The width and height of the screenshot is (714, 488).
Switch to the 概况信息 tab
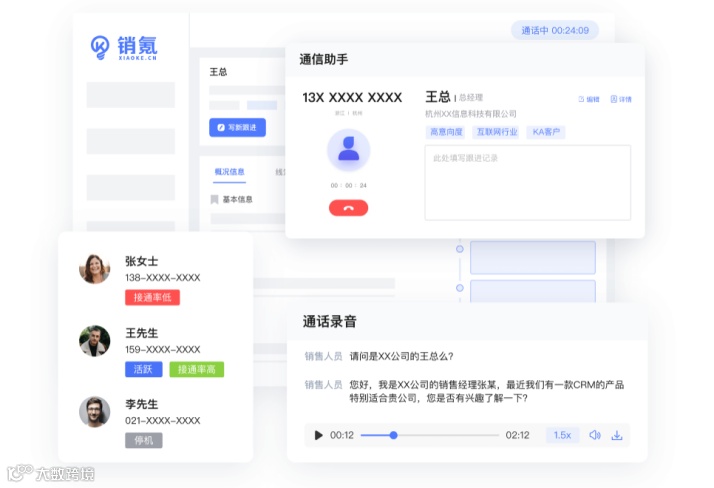pos(230,172)
